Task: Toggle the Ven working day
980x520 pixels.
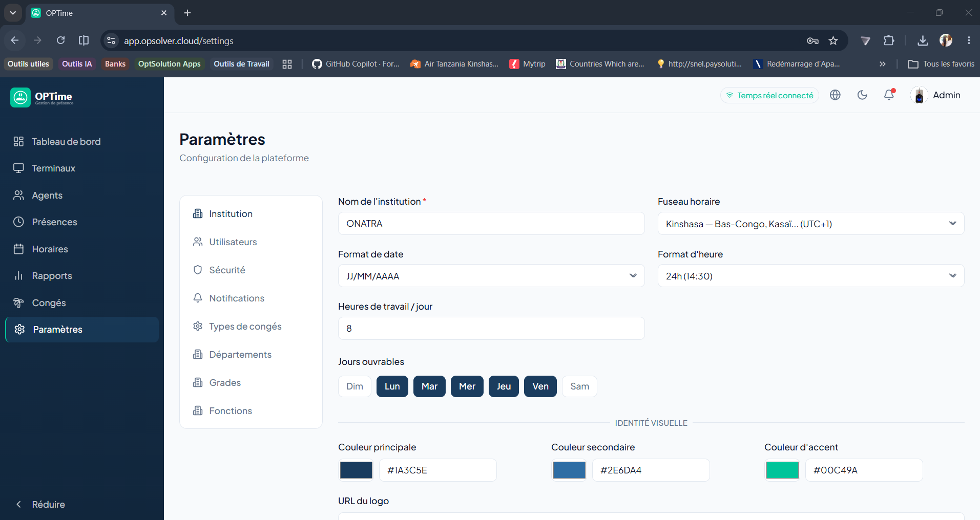Action: pos(540,386)
